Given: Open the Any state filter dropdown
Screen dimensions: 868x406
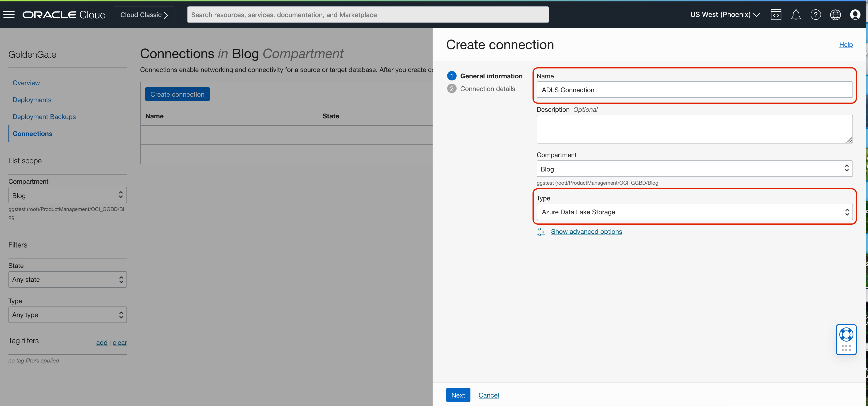Looking at the screenshot, I should click(67, 279).
